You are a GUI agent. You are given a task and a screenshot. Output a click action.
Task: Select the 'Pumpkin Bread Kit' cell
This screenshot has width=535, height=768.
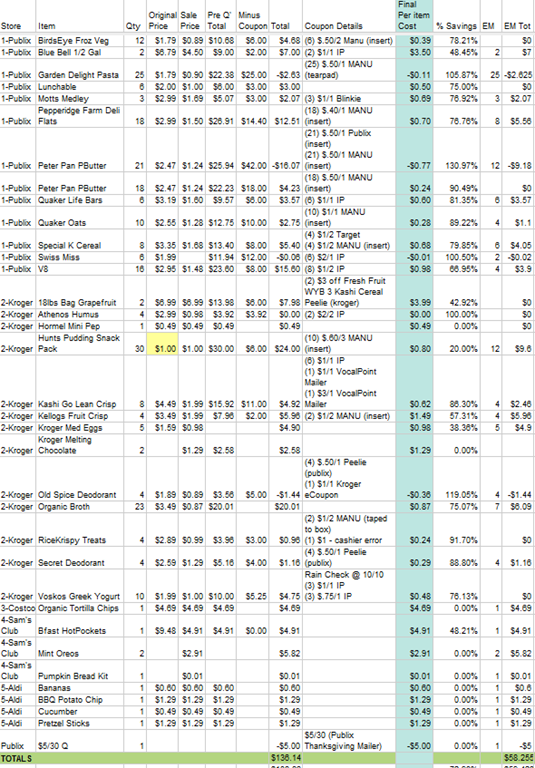80,671
